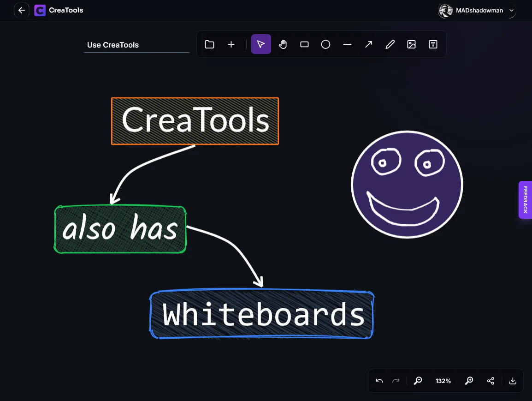Select the insert image tool
This screenshot has height=401, width=532.
(x=412, y=44)
